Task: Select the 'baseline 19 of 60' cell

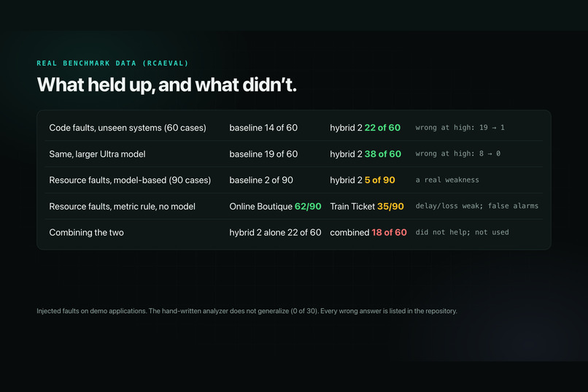Action: (x=263, y=154)
